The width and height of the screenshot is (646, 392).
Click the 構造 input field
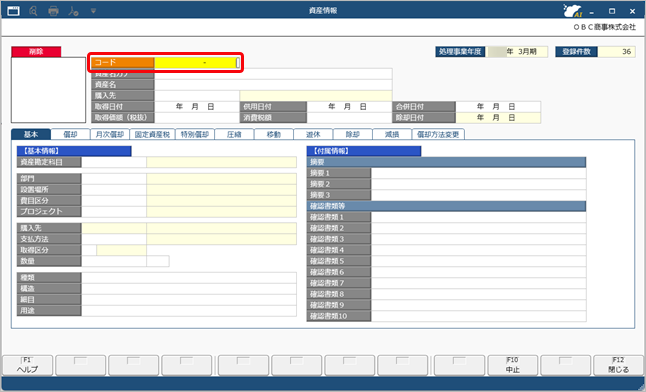click(x=189, y=289)
